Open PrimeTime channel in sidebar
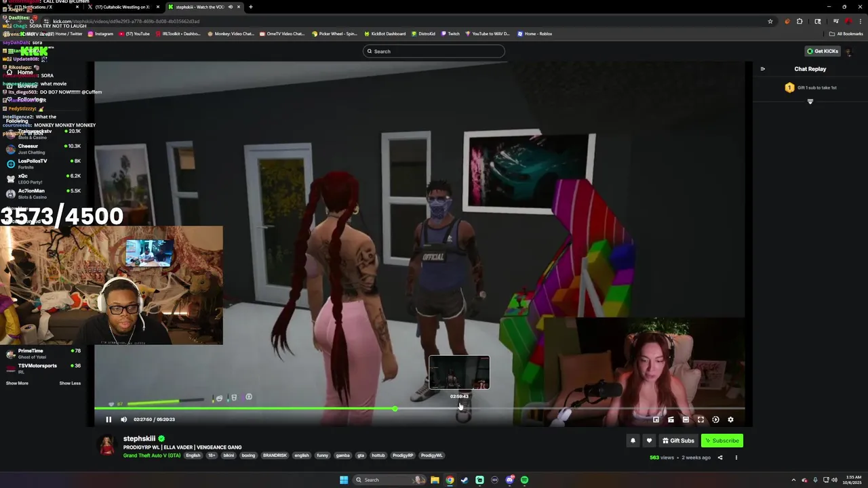This screenshot has height=488, width=868. (42, 354)
